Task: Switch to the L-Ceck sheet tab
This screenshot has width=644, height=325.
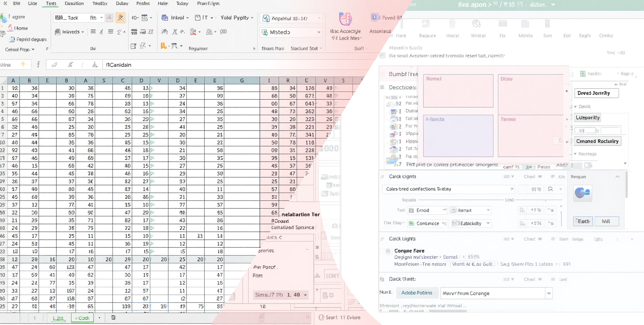Action: pos(82,318)
